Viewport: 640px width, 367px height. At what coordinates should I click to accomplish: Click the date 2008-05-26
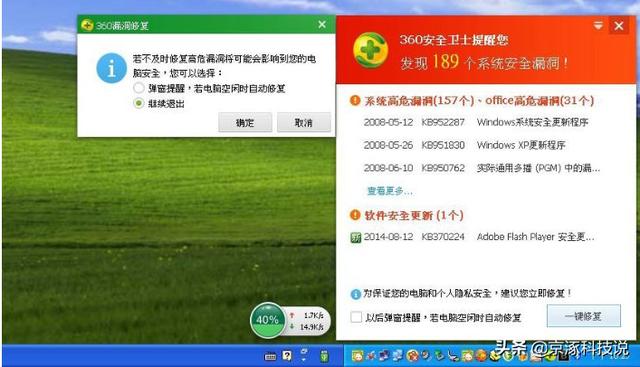(x=388, y=145)
